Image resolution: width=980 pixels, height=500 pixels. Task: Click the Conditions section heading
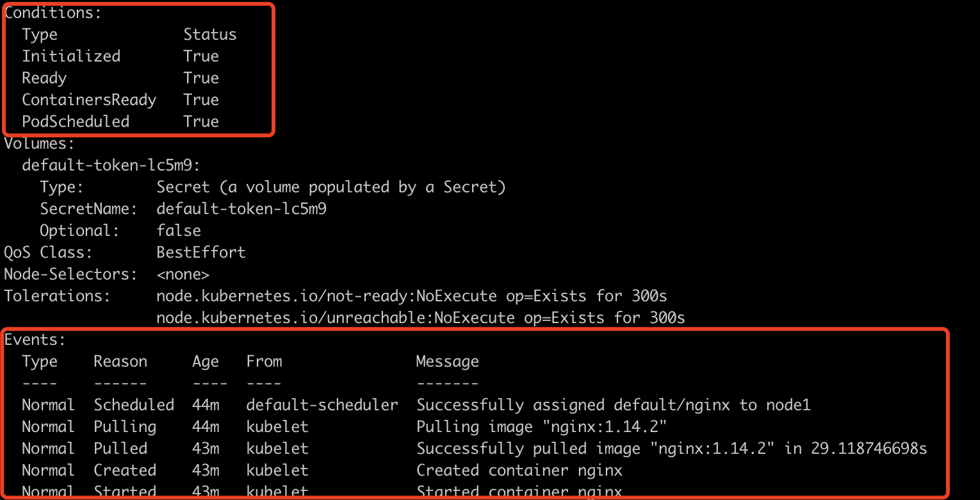click(53, 13)
